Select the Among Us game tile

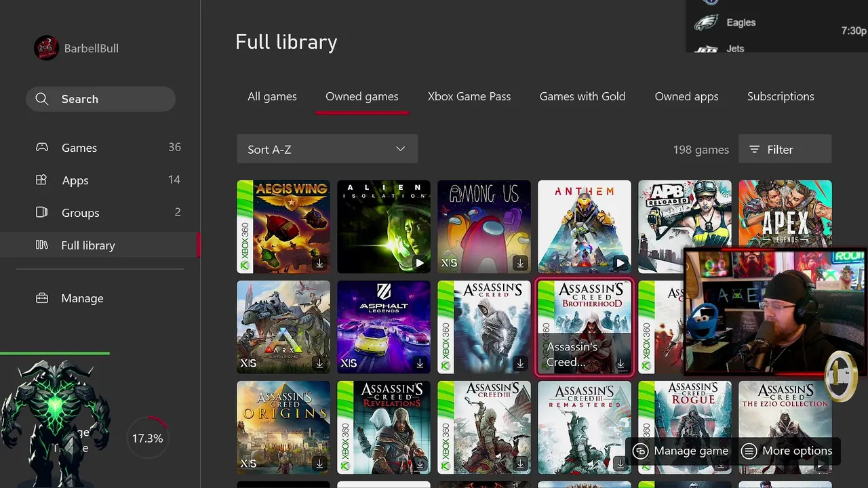[x=484, y=226]
